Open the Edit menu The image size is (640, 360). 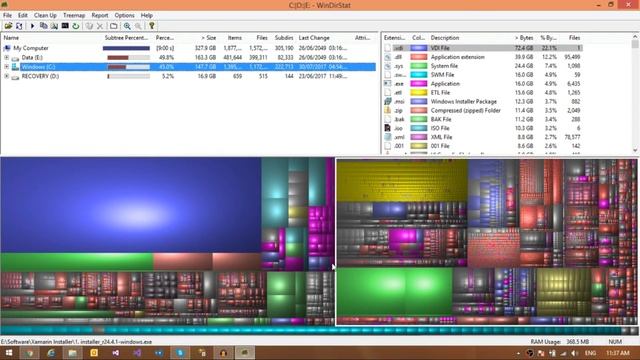click(22, 16)
